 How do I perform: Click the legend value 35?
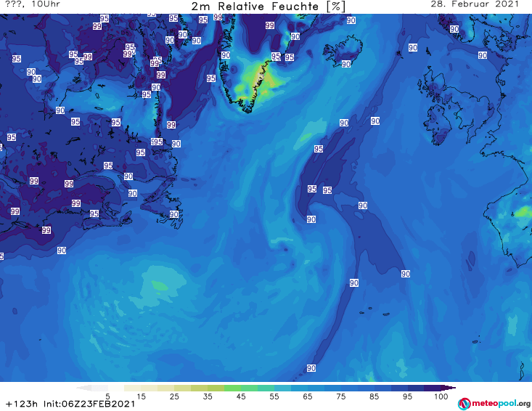coord(208,396)
